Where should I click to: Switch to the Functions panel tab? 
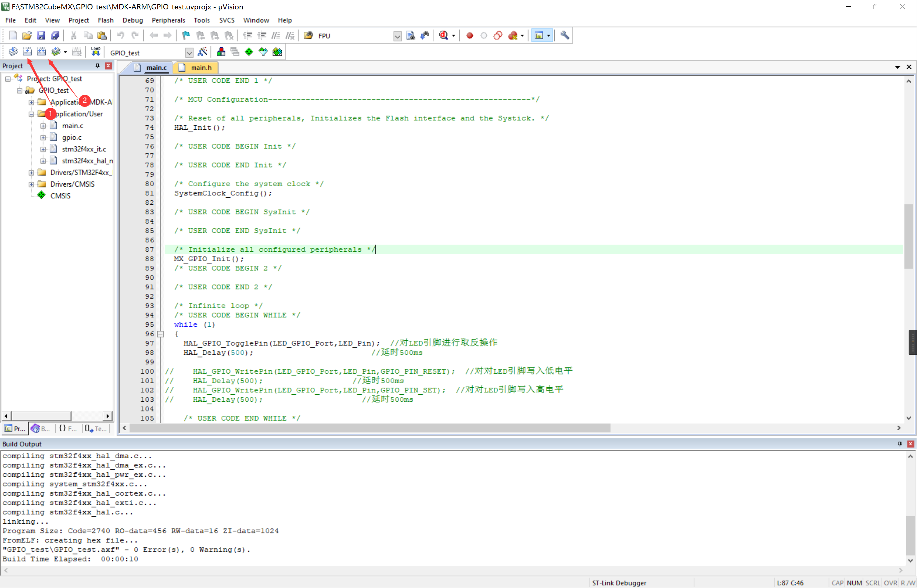(x=67, y=429)
